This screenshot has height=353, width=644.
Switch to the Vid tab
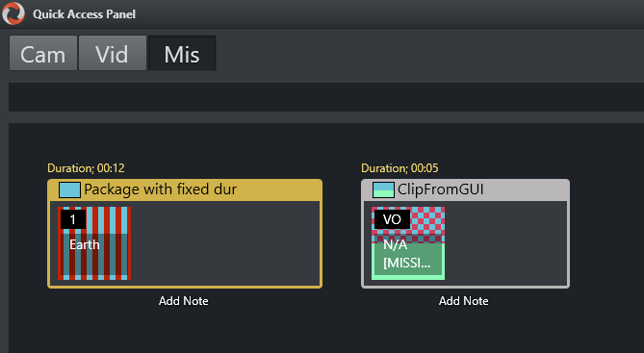(112, 53)
